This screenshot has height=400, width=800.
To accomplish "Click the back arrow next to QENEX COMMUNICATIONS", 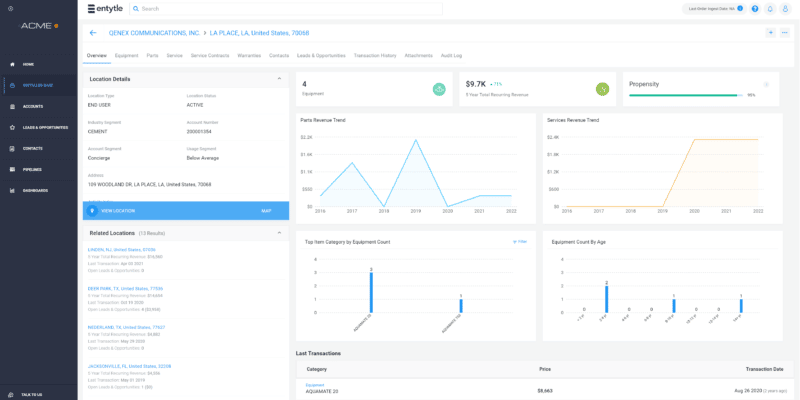I will pyautogui.click(x=93, y=33).
